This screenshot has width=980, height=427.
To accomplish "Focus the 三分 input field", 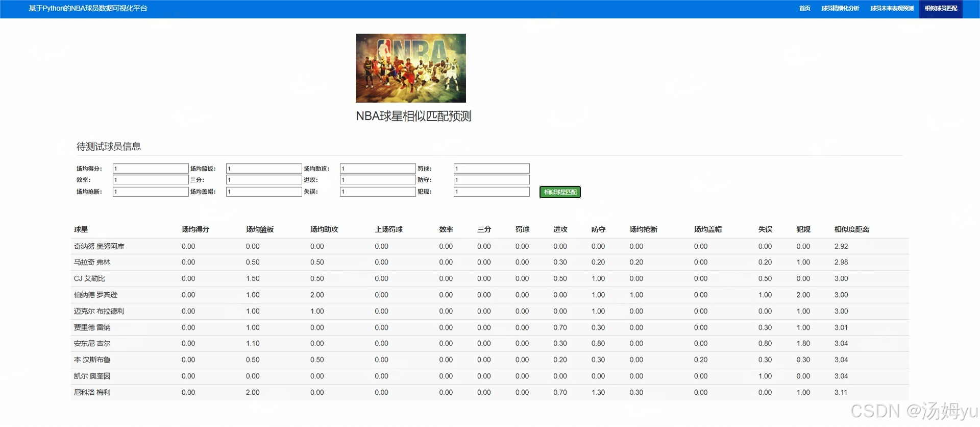I will pos(264,180).
